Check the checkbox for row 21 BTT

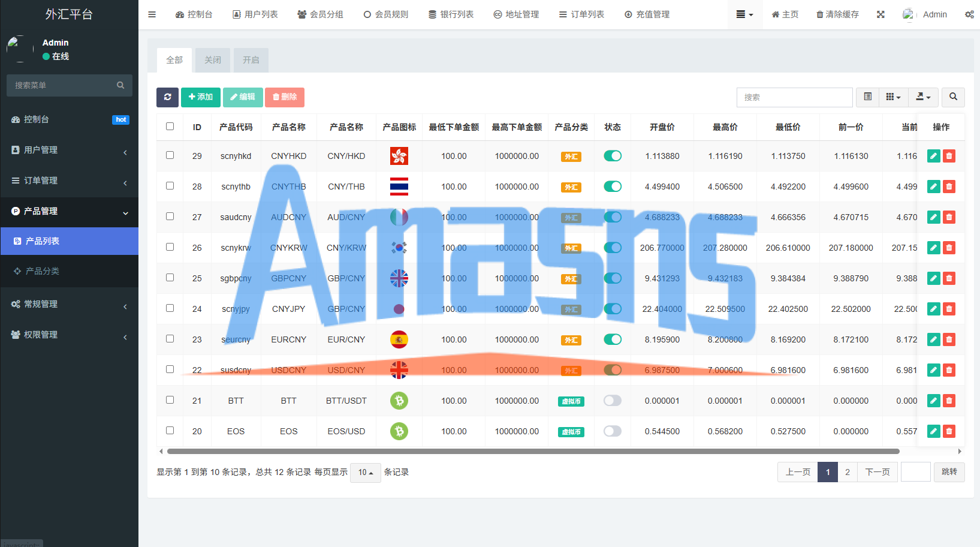pyautogui.click(x=170, y=400)
